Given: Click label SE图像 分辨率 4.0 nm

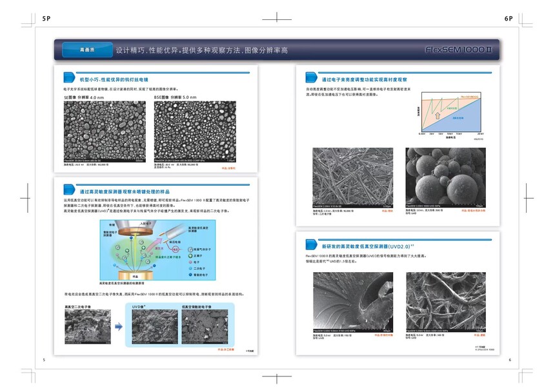Looking at the screenshot, I should coord(84,97).
